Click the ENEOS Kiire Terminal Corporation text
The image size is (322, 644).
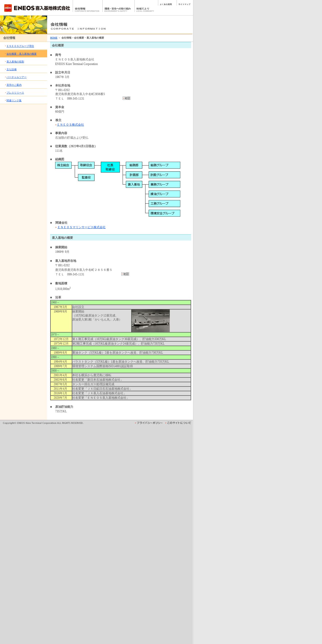[76, 64]
